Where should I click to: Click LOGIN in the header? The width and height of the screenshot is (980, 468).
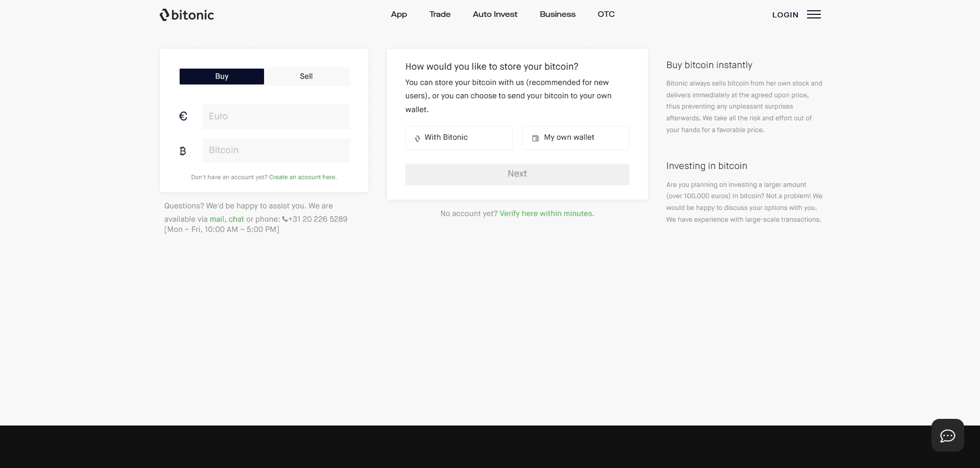(x=785, y=15)
